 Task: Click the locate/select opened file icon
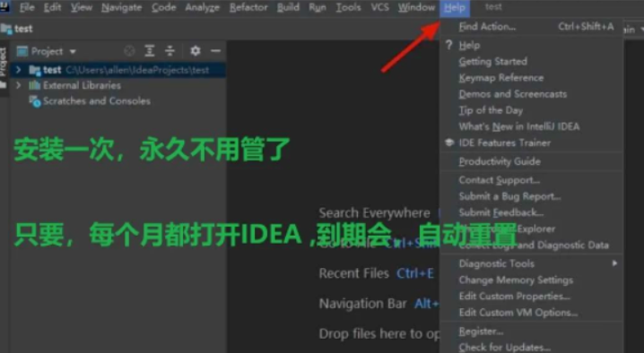coord(129,51)
